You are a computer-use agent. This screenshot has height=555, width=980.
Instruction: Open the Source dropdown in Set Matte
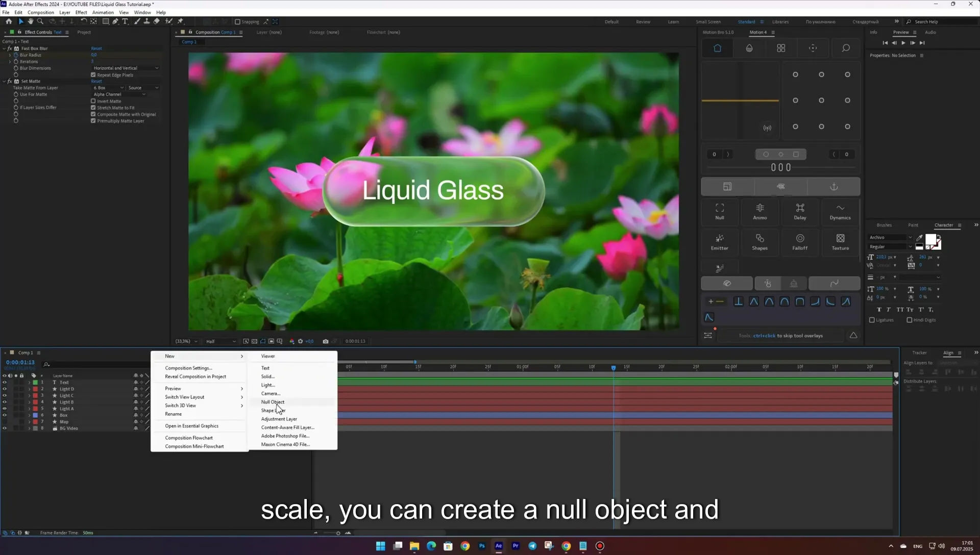(x=143, y=88)
